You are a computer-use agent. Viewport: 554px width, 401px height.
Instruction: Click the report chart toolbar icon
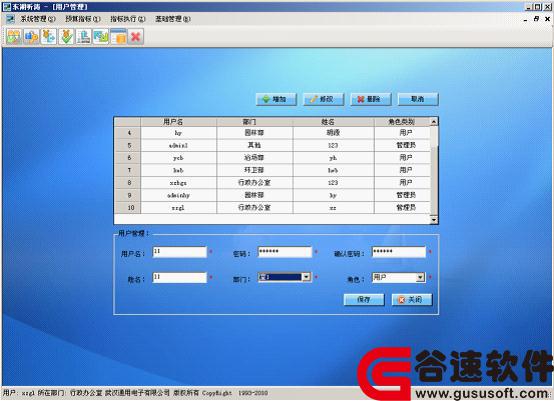[x=83, y=36]
